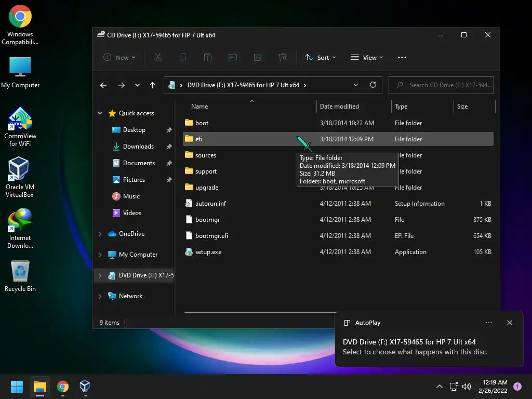
Task: Collapse the Quick access tree
Action: pos(100,113)
